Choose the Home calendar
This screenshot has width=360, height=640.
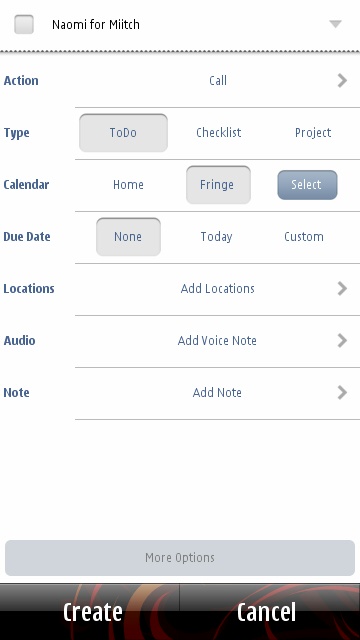pos(128,184)
